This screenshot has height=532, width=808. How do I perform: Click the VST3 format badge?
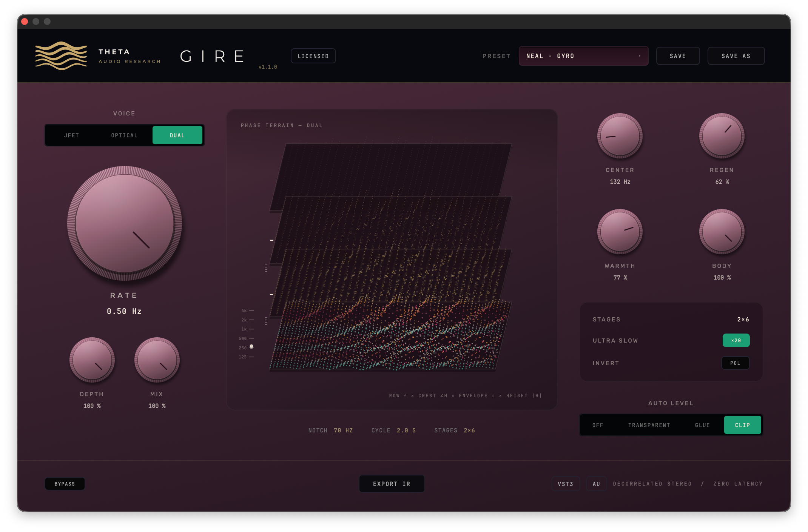click(566, 484)
